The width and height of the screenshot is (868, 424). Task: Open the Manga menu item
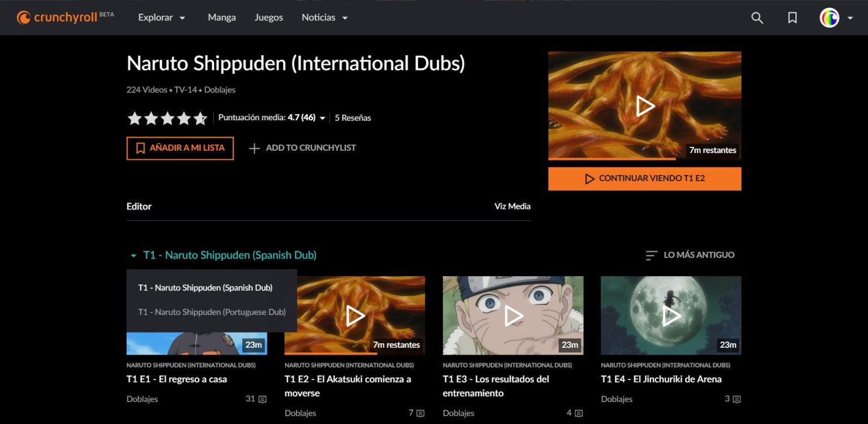click(222, 18)
